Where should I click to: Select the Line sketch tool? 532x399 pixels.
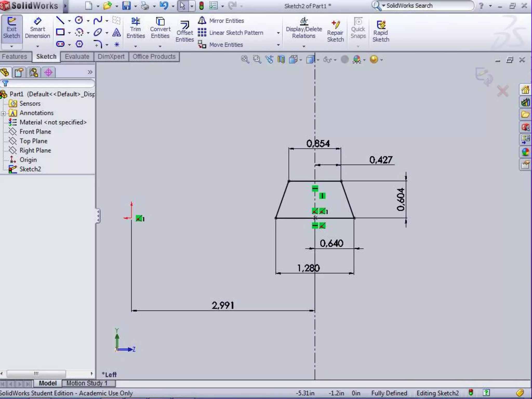(60, 20)
